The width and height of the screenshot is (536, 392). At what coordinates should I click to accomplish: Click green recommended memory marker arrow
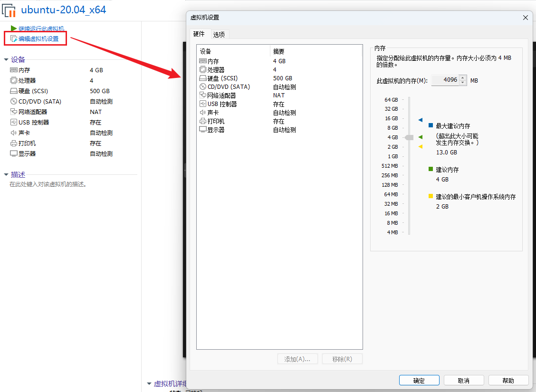tap(421, 137)
